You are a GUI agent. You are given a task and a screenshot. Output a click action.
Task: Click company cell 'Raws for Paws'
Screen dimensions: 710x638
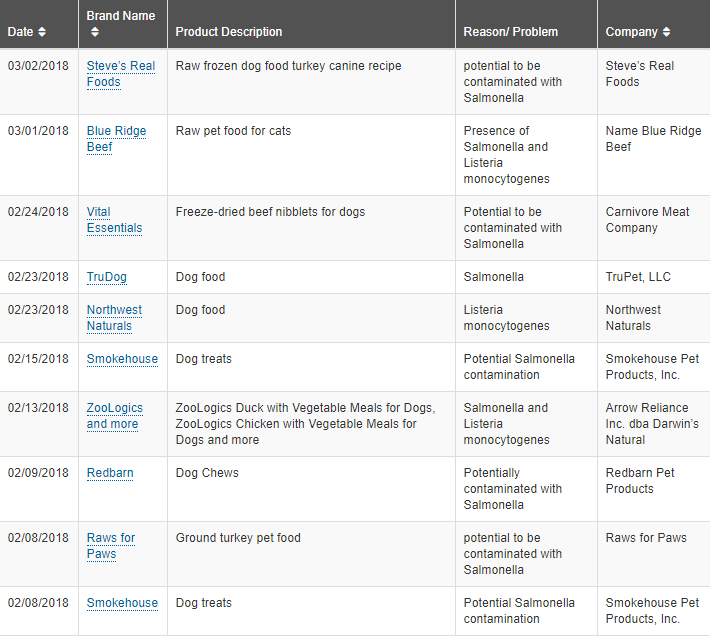click(x=646, y=537)
